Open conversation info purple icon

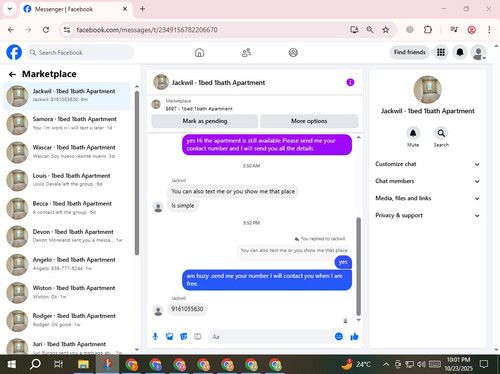point(350,82)
